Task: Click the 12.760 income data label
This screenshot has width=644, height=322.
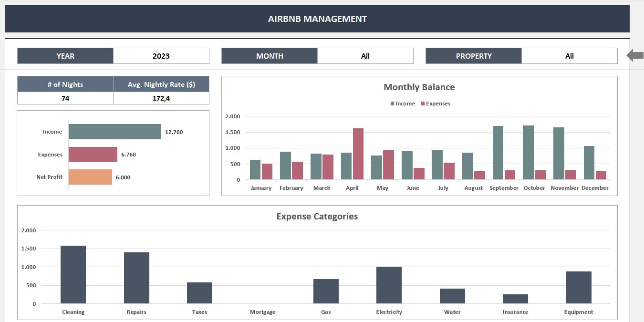Action: click(x=174, y=132)
